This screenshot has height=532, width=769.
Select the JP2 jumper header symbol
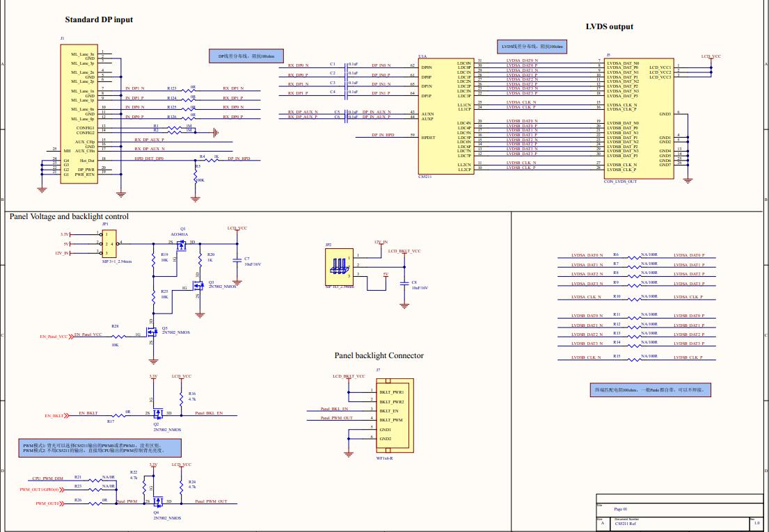[x=338, y=265]
